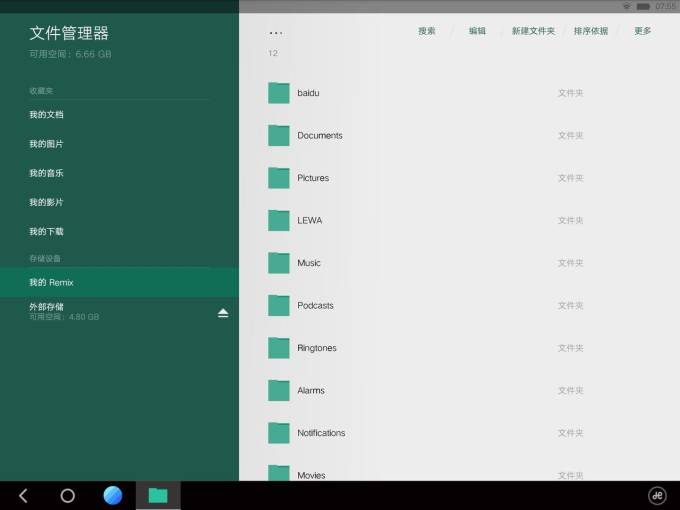Go to 我的音乐 in sidebar

coord(46,173)
